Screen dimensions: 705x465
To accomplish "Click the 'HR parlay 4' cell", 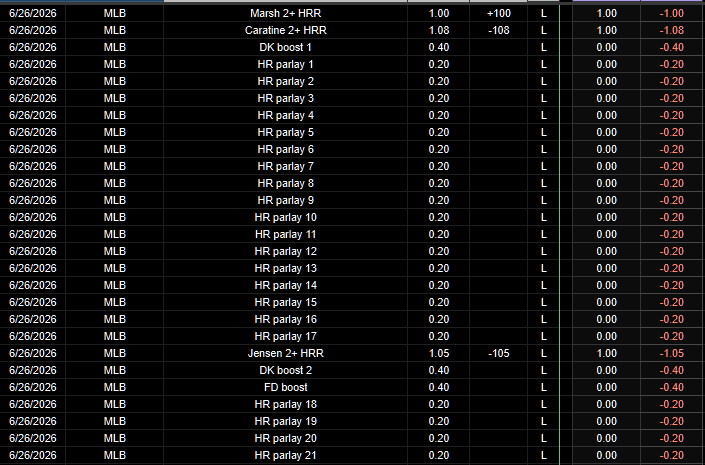I will [286, 116].
